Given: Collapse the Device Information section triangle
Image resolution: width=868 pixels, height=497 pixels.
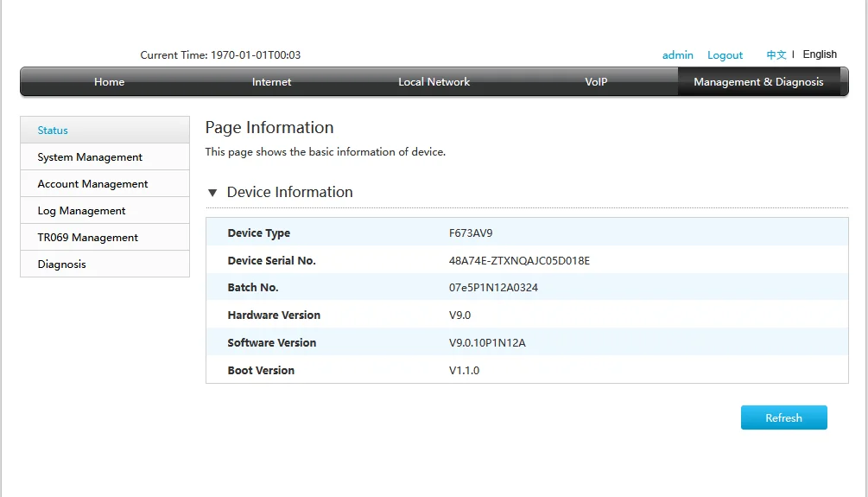Looking at the screenshot, I should pyautogui.click(x=212, y=193).
